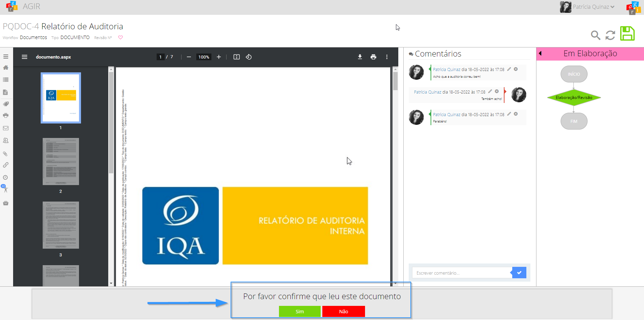
Task: Click the Documentos workflow label
Action: coord(33,37)
